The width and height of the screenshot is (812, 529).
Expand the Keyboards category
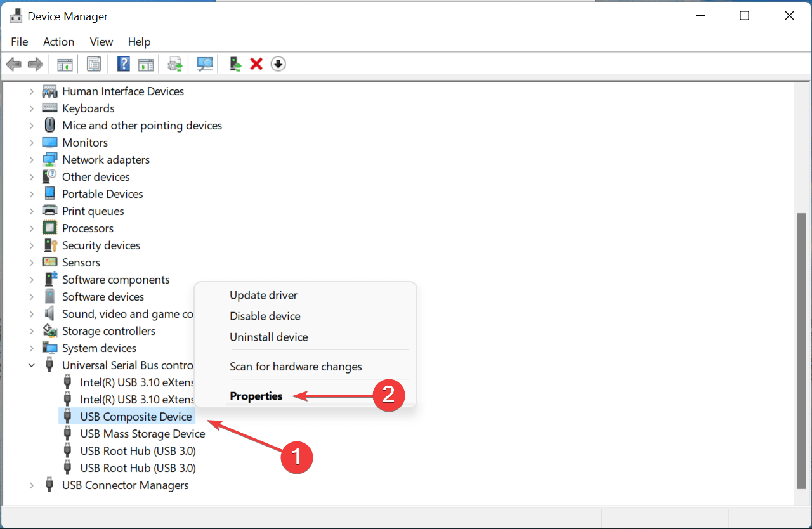coord(32,108)
